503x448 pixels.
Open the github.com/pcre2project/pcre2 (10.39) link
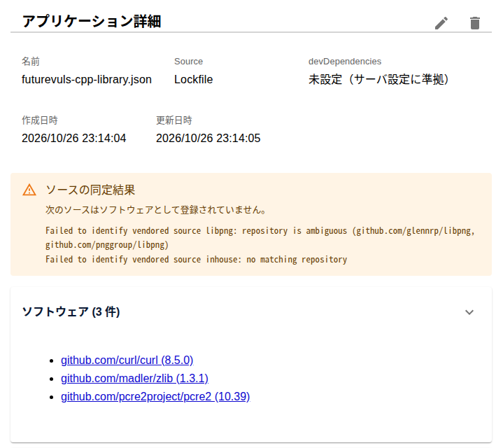(155, 397)
